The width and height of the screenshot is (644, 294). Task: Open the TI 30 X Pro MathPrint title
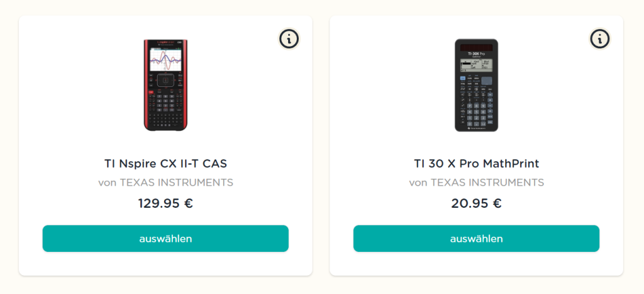[477, 164]
